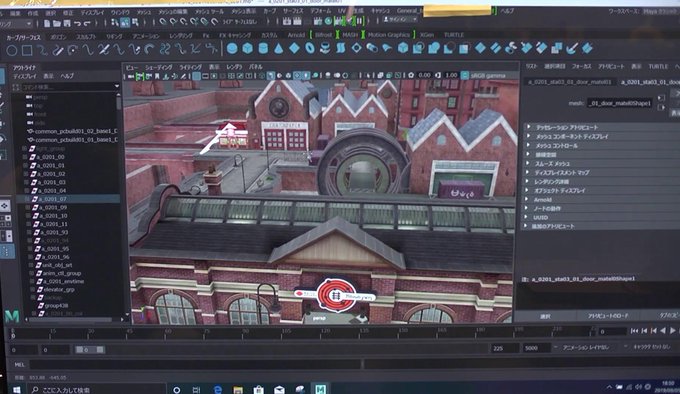The height and width of the screenshot is (394, 680).
Task: Click the play forward button
Action: click(x=672, y=331)
